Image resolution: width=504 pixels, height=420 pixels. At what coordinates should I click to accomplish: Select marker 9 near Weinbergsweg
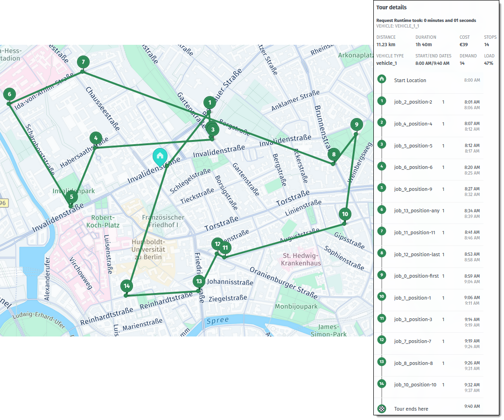pyautogui.click(x=356, y=125)
